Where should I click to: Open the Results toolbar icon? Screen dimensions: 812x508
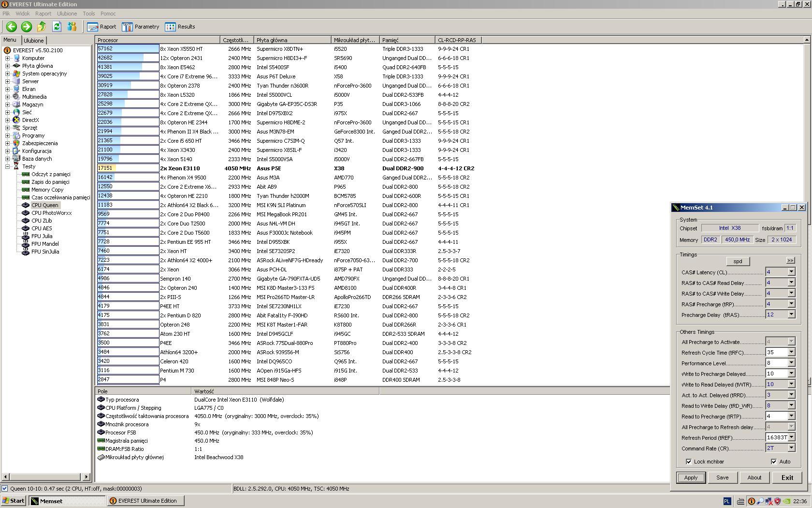[x=180, y=27]
